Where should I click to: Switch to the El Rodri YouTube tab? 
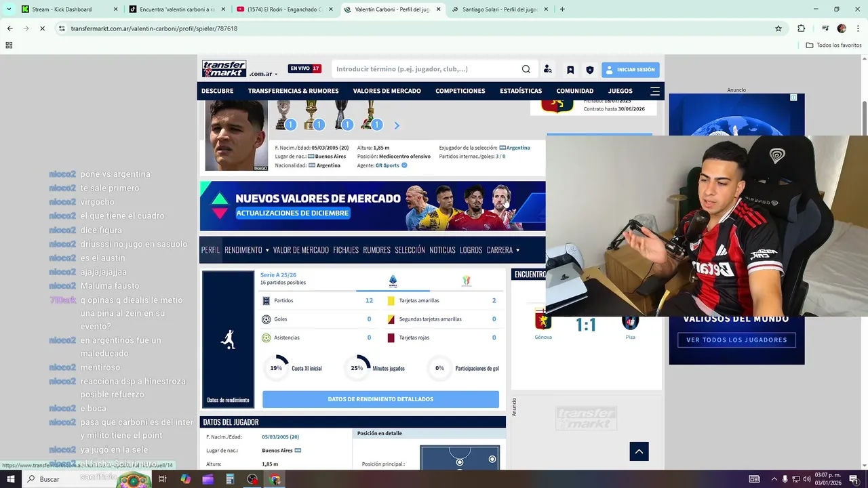coord(283,9)
